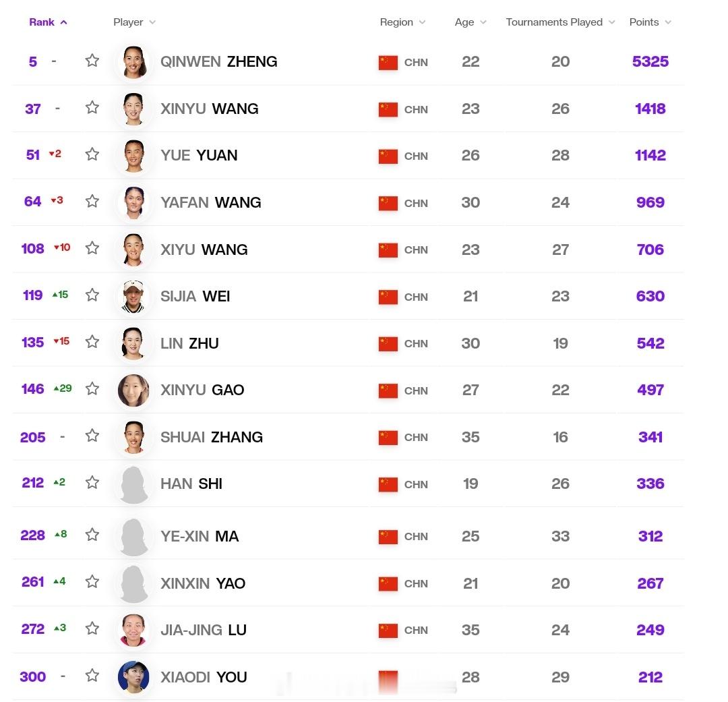Favorite Qinwen Zheng with the star icon
This screenshot has width=728, height=702.
(92, 61)
